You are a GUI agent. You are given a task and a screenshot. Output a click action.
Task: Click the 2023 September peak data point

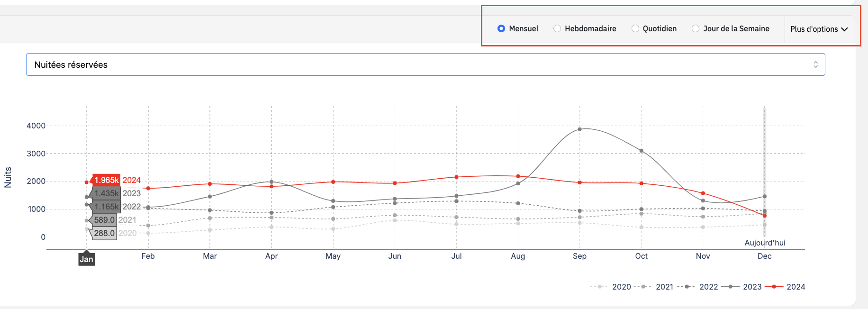pos(579,129)
